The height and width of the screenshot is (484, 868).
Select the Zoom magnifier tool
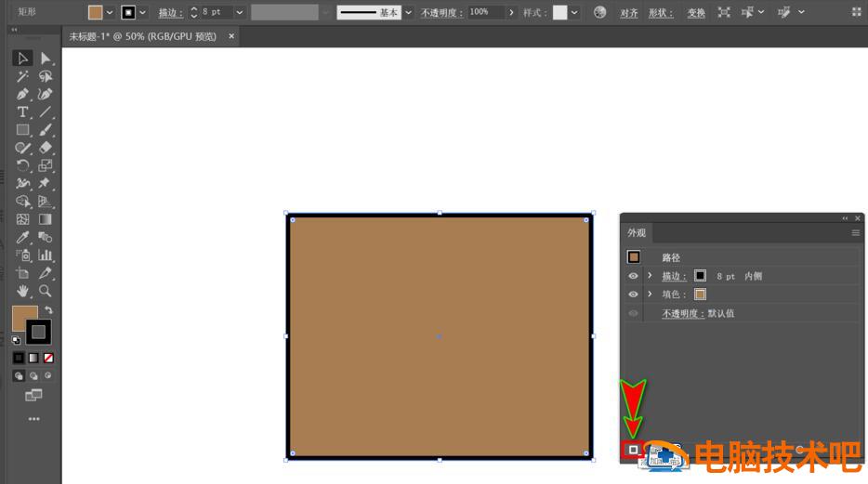[x=45, y=291]
